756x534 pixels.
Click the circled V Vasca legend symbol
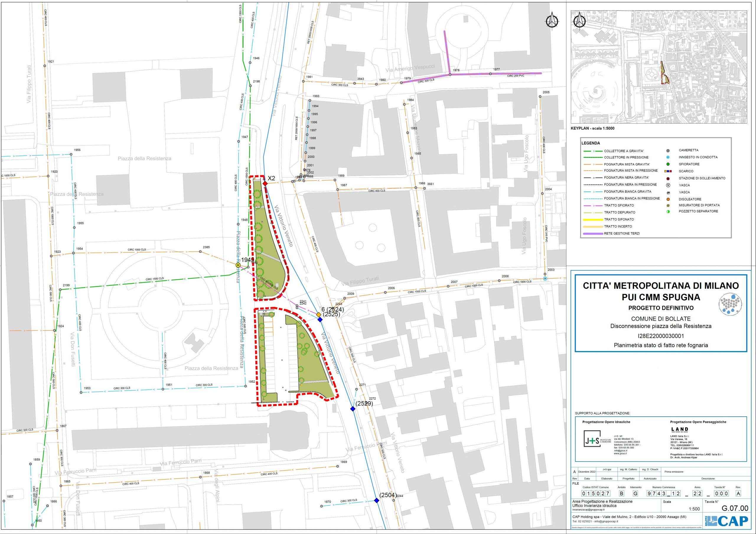pos(668,185)
